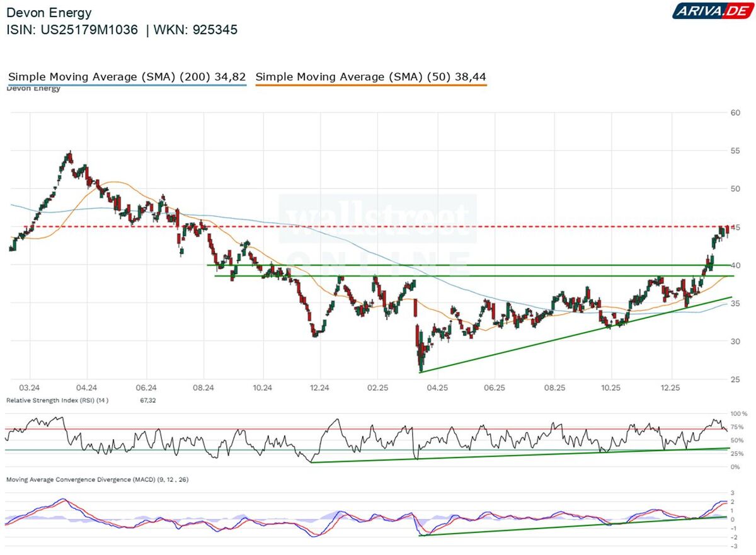Click the blue SMA 200 legend line
Viewport: 756px width, 555px height.
tap(127, 85)
